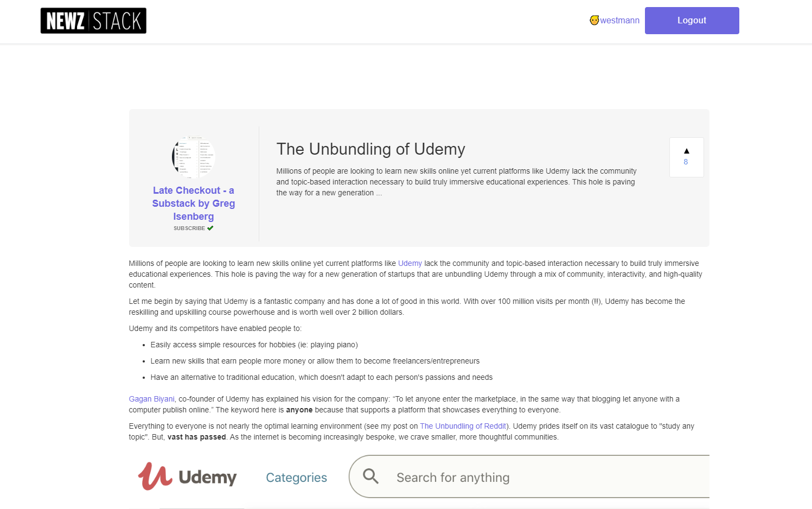Click the avatar emoji beside westmann
812x509 pixels.
click(x=595, y=20)
